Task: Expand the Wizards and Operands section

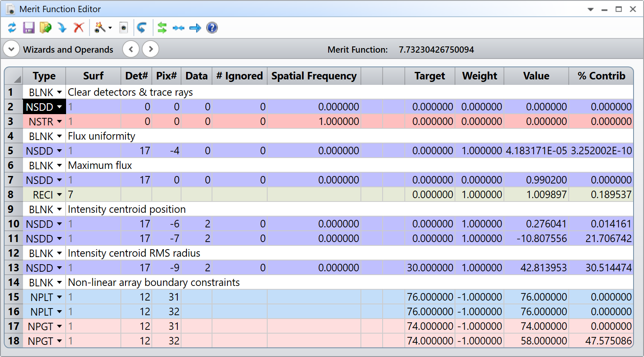Action: click(x=11, y=49)
